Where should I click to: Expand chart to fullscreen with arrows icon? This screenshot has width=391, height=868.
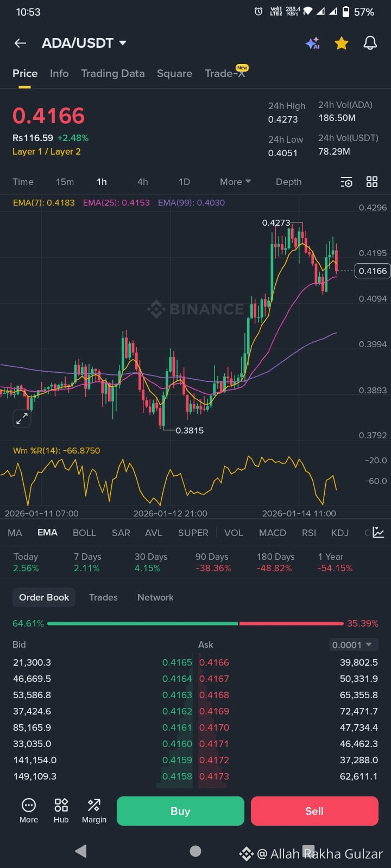point(22,418)
